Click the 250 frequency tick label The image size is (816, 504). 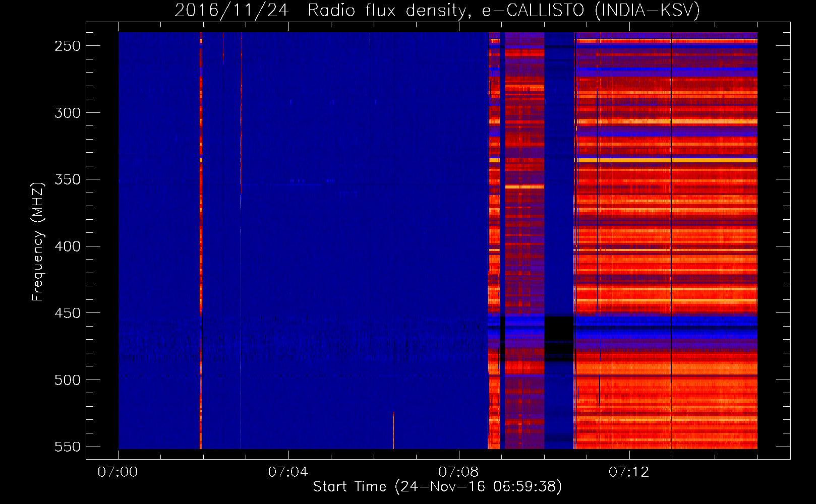point(68,46)
